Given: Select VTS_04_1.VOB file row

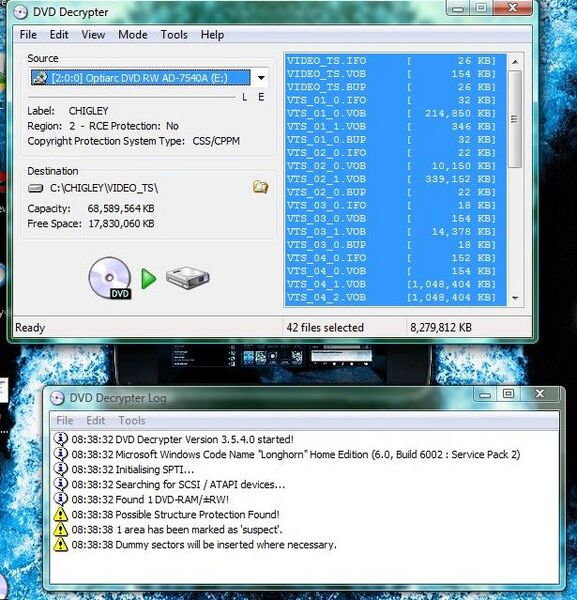Looking at the screenshot, I should (396, 284).
